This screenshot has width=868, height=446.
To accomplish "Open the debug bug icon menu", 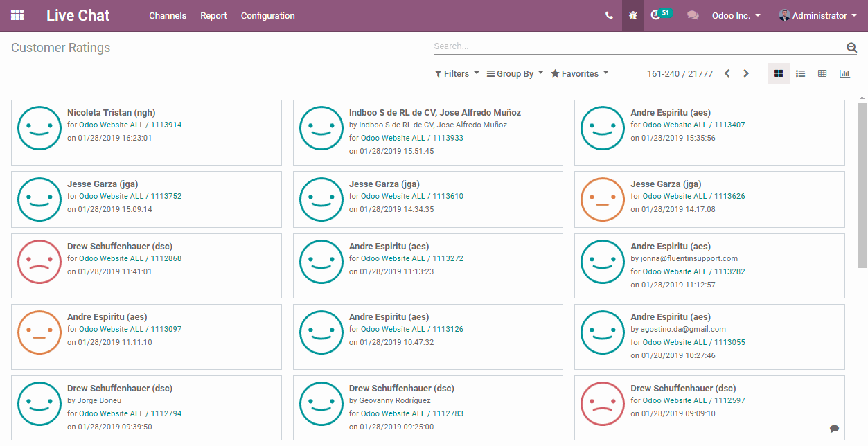I will point(633,15).
